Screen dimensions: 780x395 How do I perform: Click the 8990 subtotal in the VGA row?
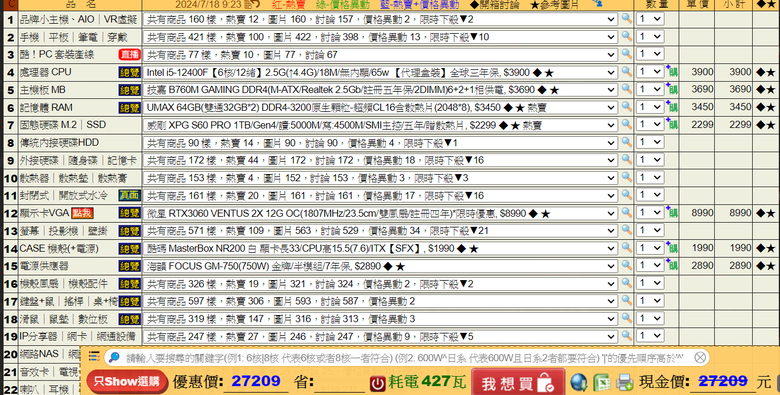click(740, 213)
